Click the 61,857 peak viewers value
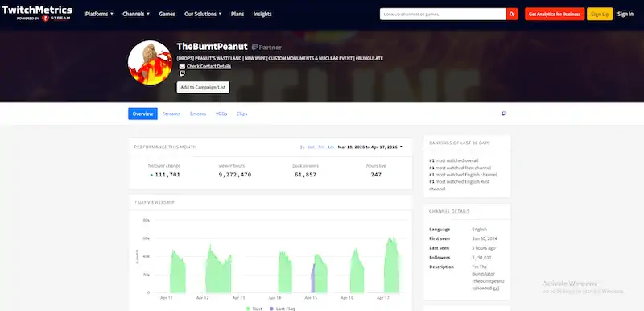Image resolution: width=644 pixels, height=311 pixels. [x=306, y=175]
